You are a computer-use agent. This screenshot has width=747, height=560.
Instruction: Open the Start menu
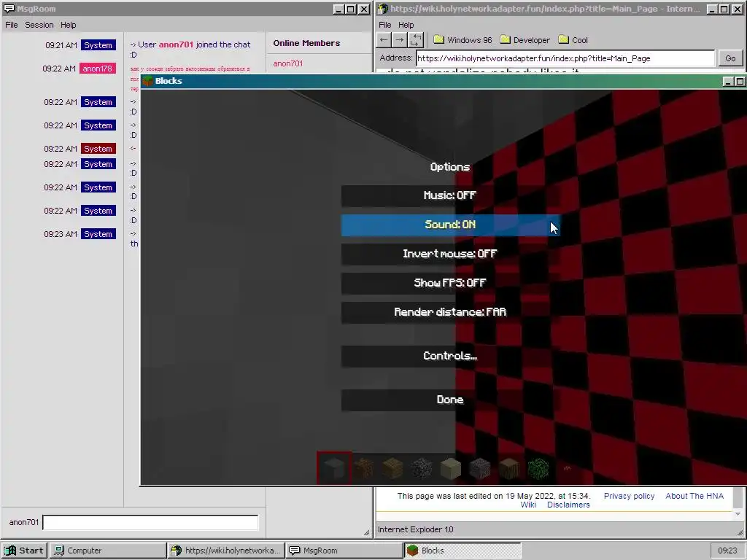coord(24,551)
